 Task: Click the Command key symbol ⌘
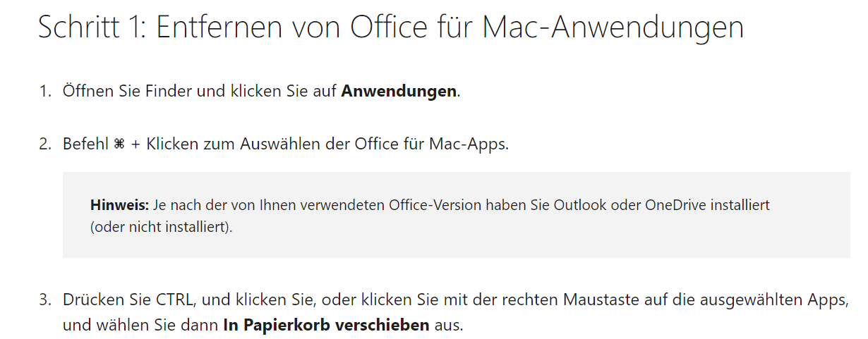119,144
